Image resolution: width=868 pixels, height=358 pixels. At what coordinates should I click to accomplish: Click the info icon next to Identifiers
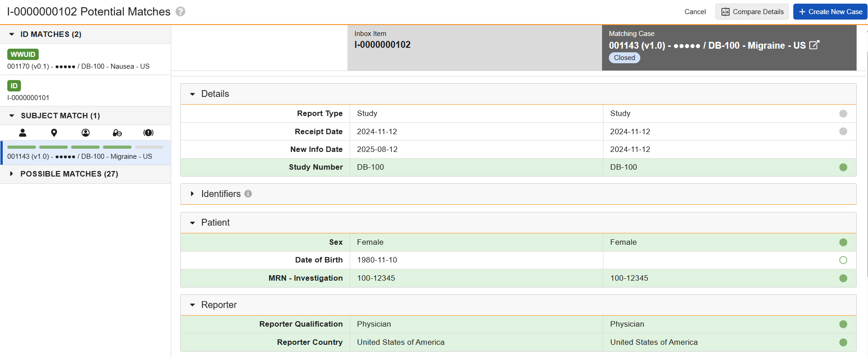pyautogui.click(x=248, y=194)
